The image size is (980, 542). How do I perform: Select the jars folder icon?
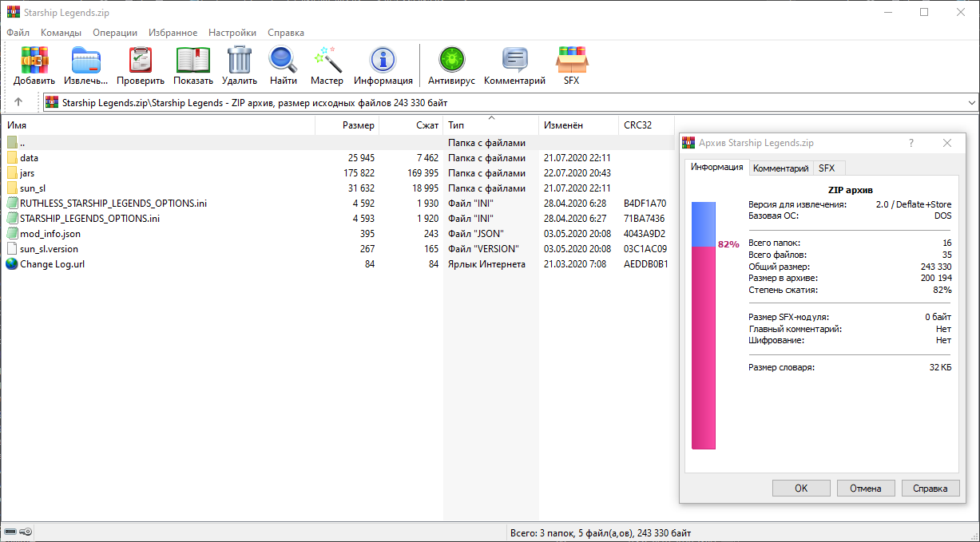(x=12, y=173)
